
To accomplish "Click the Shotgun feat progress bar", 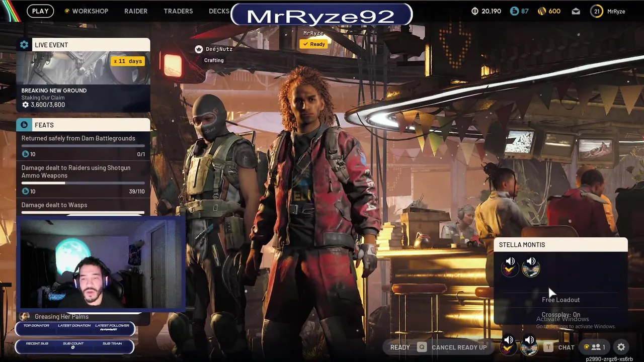I will click(83, 183).
